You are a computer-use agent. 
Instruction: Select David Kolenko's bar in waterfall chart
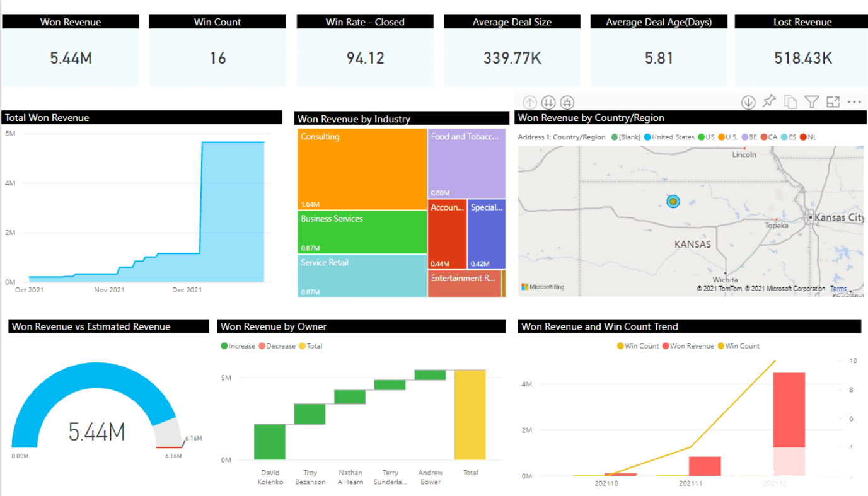(x=270, y=441)
